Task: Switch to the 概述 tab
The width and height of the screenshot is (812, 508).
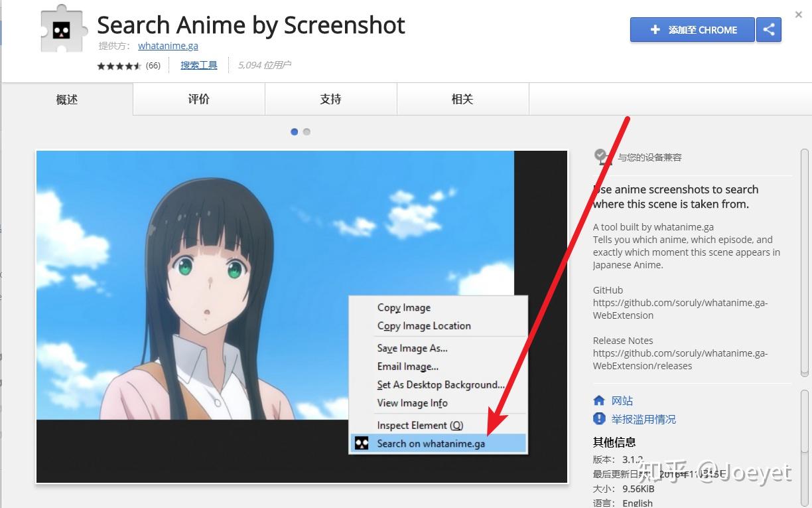Action: tap(67, 99)
